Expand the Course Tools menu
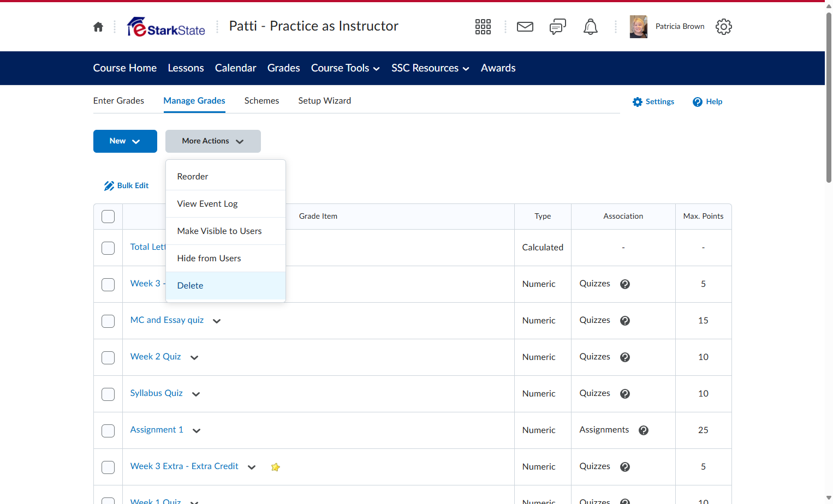The width and height of the screenshot is (833, 504). [x=346, y=68]
